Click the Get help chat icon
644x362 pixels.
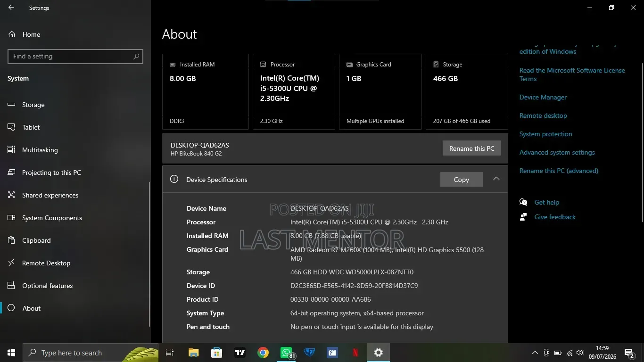(x=523, y=202)
